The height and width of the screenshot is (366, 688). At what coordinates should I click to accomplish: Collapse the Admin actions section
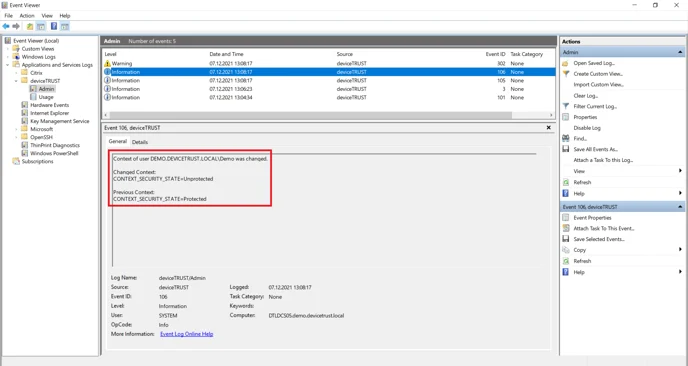680,52
